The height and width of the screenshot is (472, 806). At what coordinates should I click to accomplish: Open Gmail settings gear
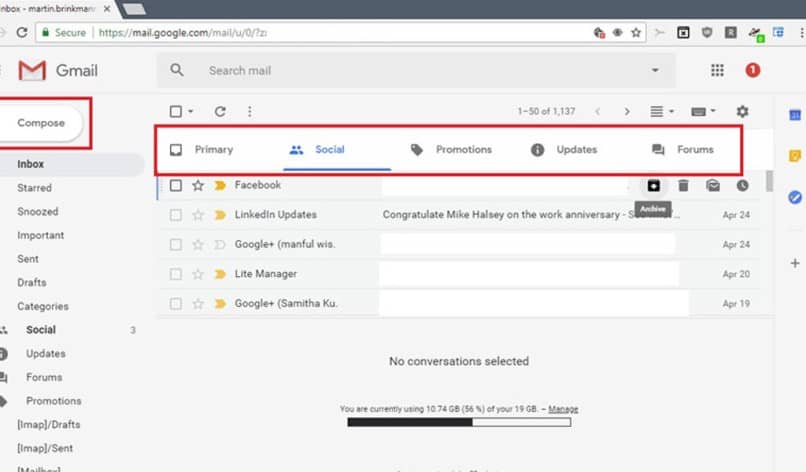point(742,112)
